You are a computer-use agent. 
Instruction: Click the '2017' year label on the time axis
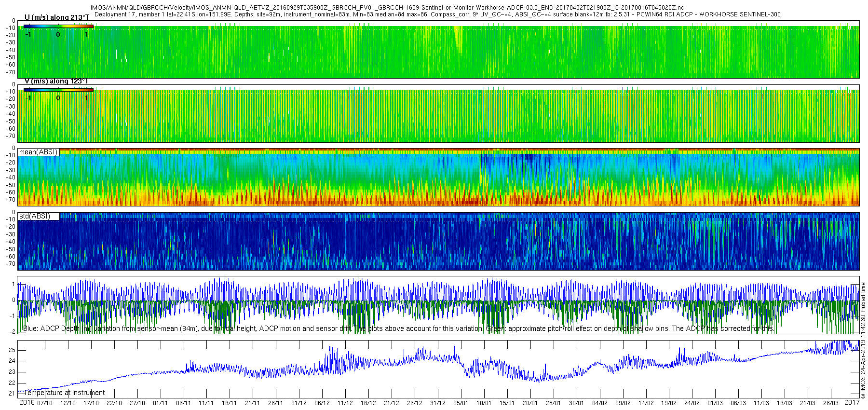[852, 403]
